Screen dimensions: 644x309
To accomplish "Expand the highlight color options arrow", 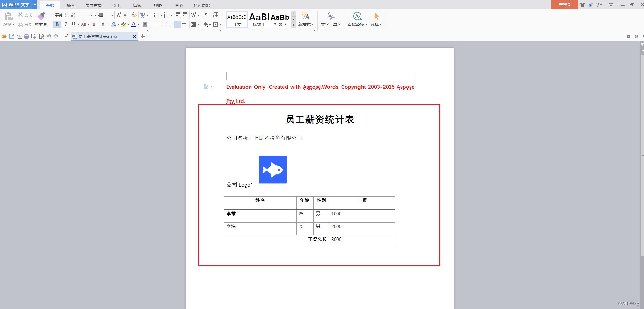I will click(128, 24).
